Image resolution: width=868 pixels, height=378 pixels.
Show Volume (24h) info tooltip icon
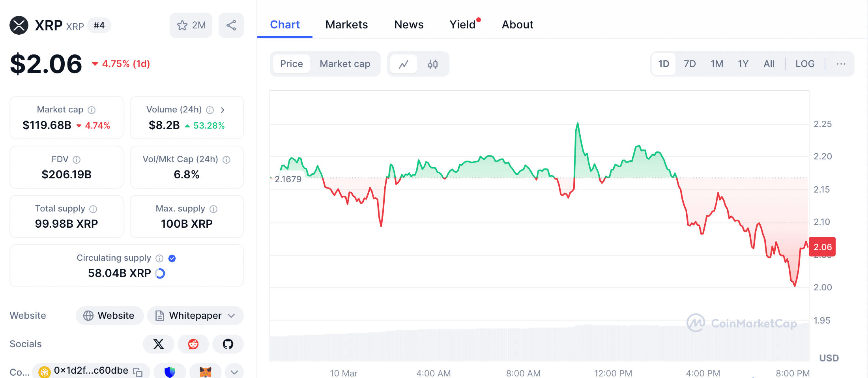210,110
